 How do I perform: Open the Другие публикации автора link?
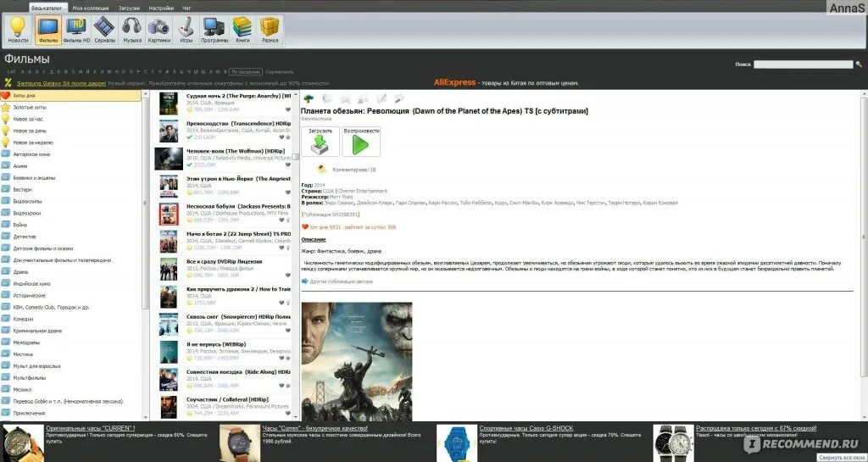click(341, 281)
